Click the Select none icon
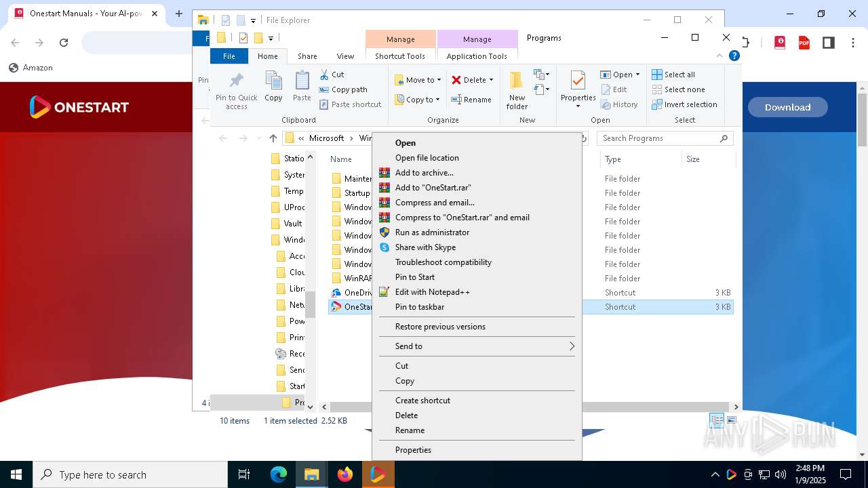 pyautogui.click(x=657, y=89)
